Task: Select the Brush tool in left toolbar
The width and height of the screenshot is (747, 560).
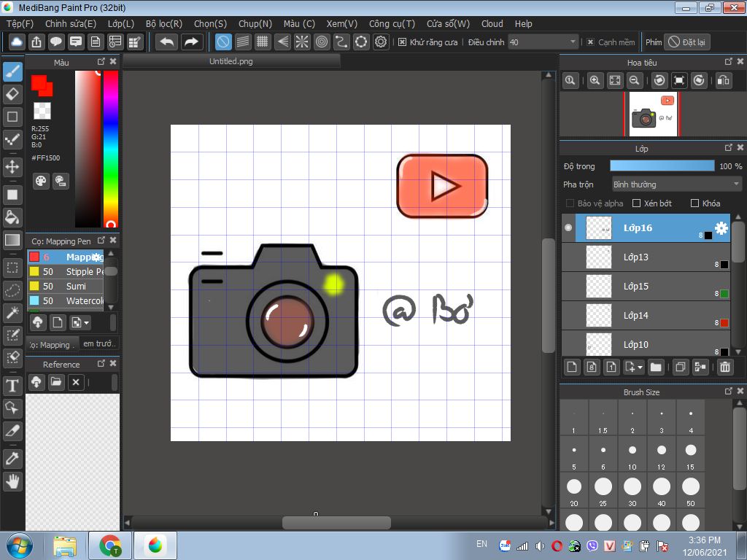Action: point(12,72)
